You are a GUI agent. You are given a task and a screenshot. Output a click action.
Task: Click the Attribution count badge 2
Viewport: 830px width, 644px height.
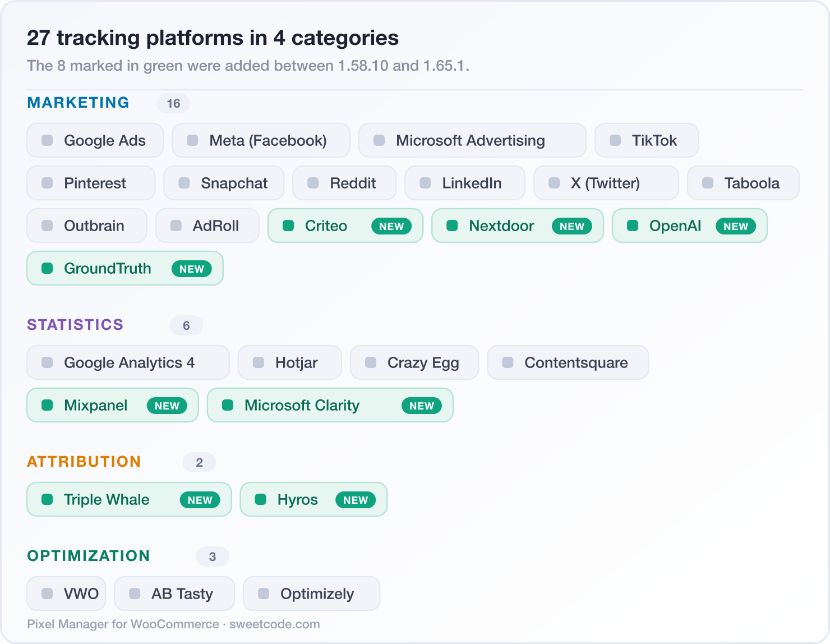point(199,462)
